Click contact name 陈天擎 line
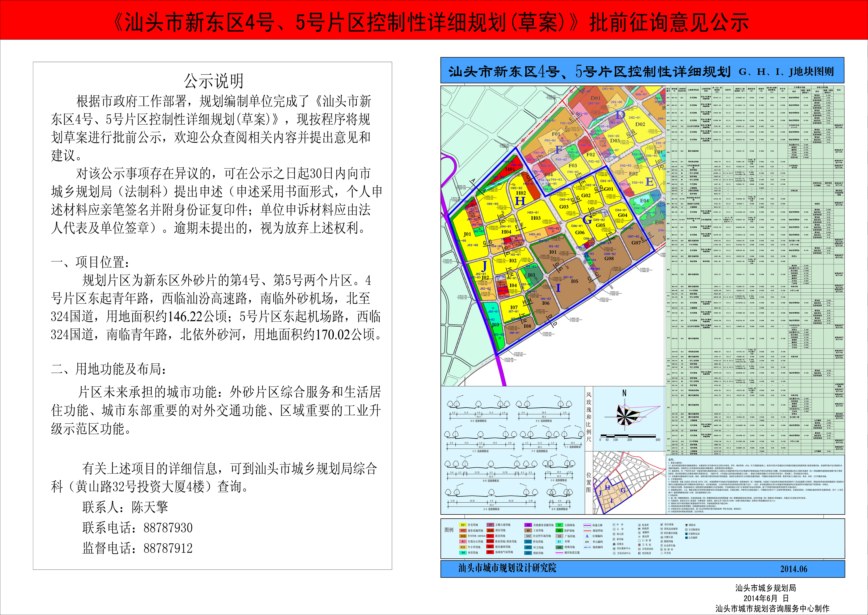The width and height of the screenshot is (868, 615). click(125, 507)
